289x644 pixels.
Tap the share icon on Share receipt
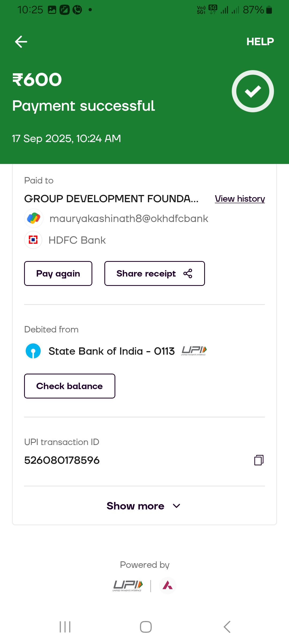(x=188, y=274)
